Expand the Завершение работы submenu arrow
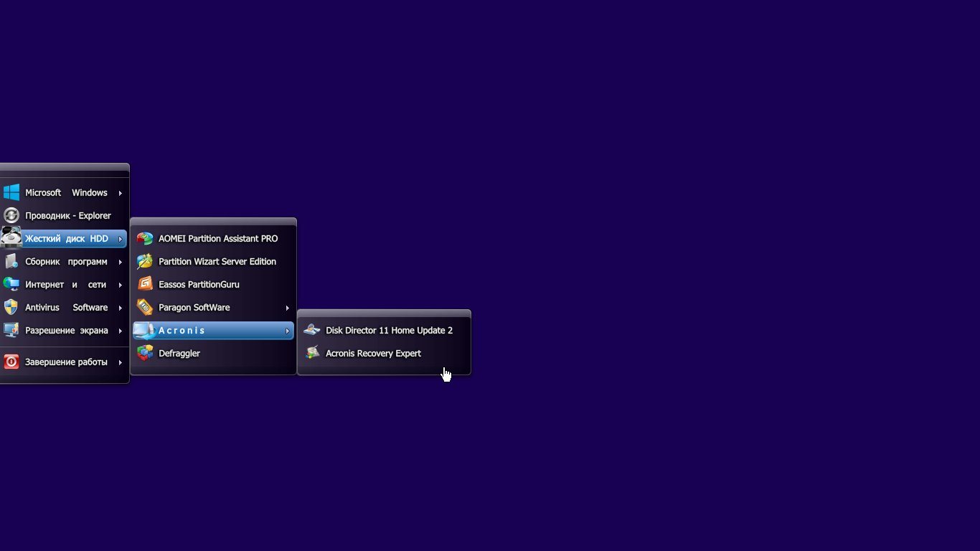 (x=121, y=363)
